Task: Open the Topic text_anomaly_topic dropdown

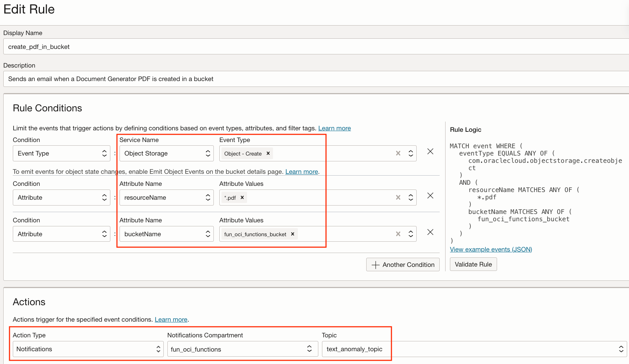Action: [474, 349]
